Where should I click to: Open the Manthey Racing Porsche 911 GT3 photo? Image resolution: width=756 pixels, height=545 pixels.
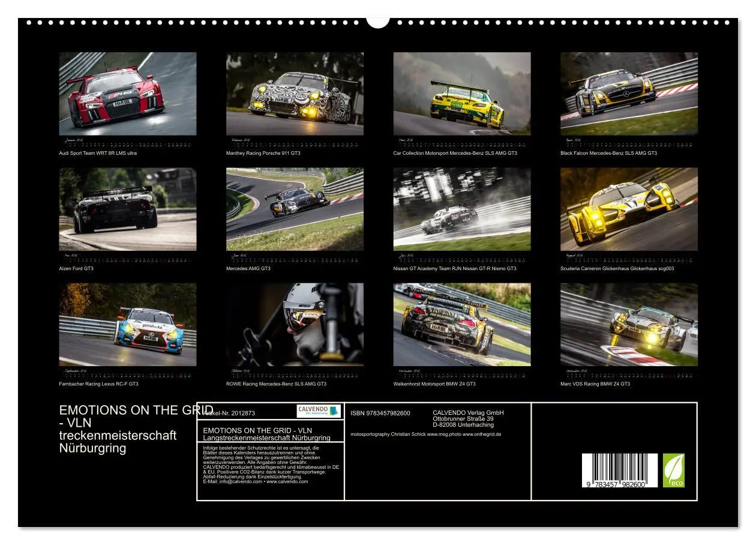pyautogui.click(x=295, y=94)
